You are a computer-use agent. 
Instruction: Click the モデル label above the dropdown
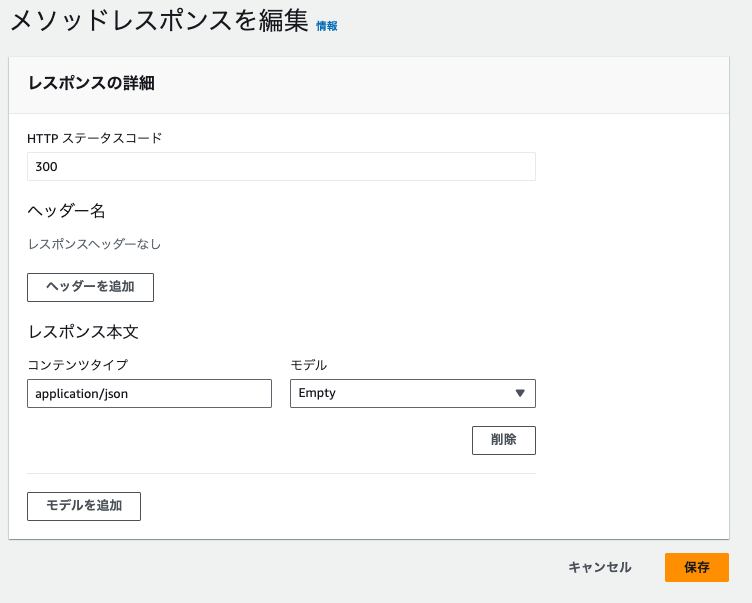pyautogui.click(x=308, y=365)
